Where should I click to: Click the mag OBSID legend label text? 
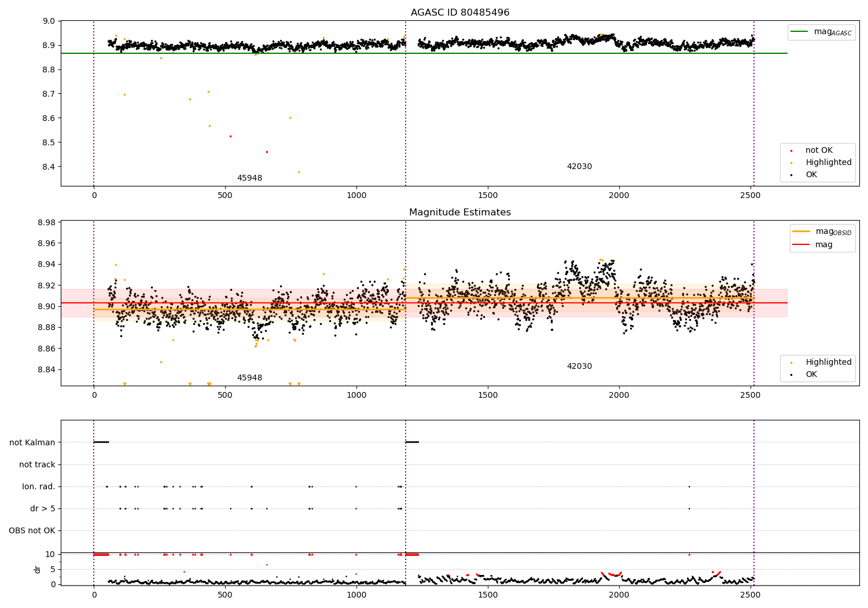(833, 232)
